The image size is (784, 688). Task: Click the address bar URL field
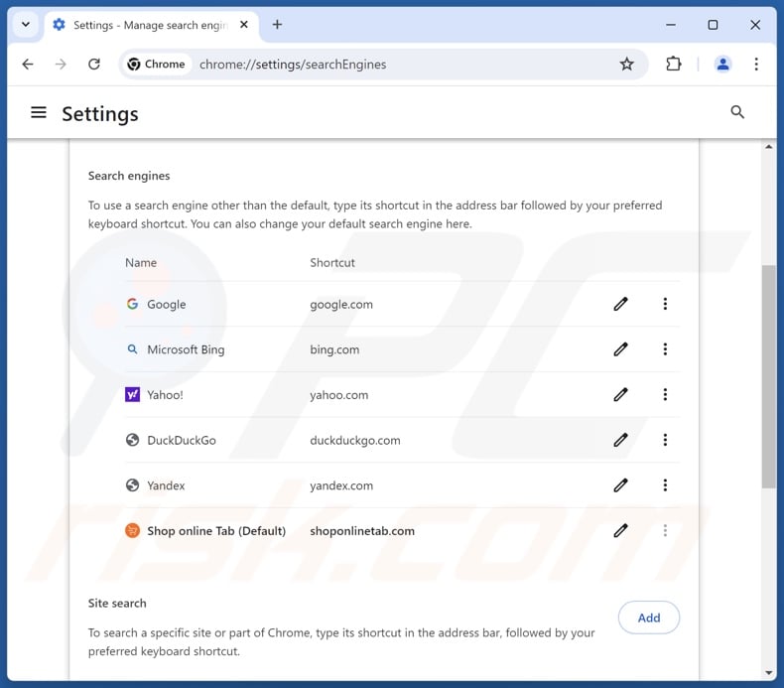point(397,65)
